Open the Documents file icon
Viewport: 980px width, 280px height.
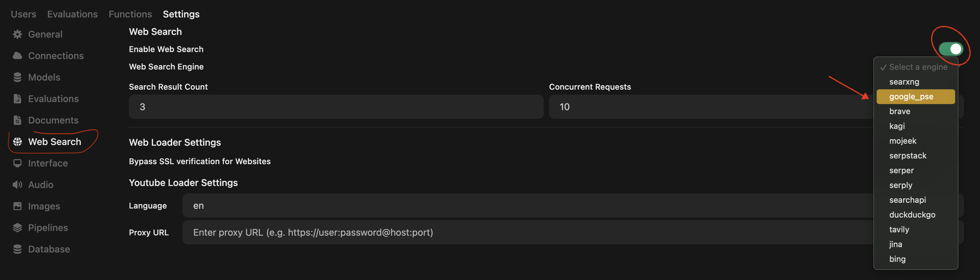click(x=17, y=120)
